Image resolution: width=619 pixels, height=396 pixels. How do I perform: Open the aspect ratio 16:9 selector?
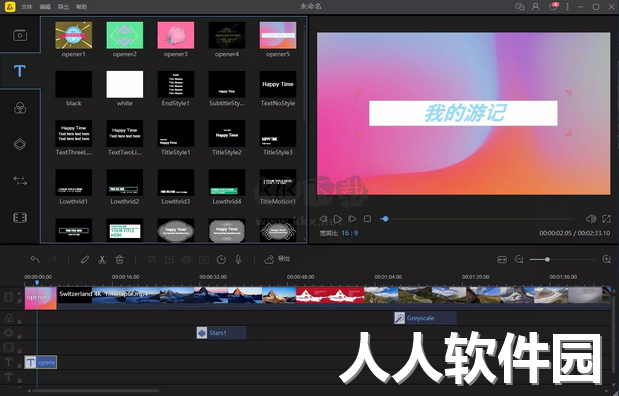tap(350, 233)
